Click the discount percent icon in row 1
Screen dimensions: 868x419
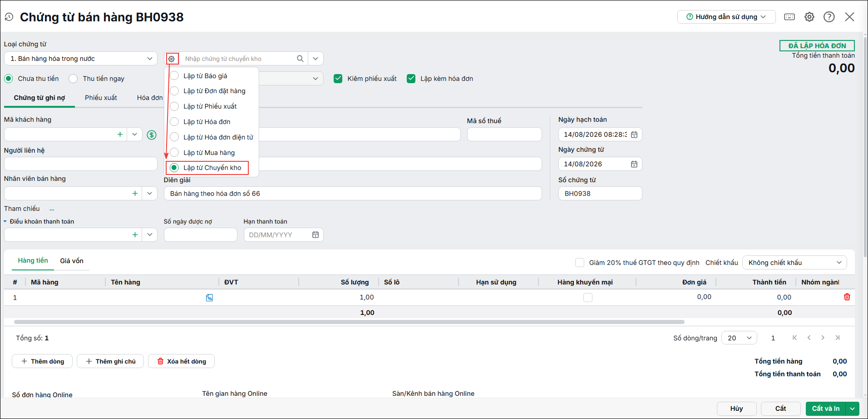[209, 298]
